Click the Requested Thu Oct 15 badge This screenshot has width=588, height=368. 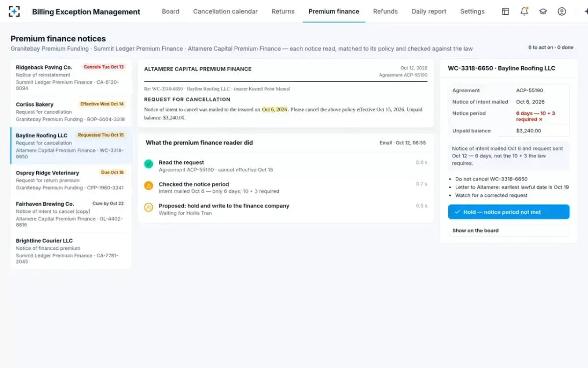tap(101, 135)
